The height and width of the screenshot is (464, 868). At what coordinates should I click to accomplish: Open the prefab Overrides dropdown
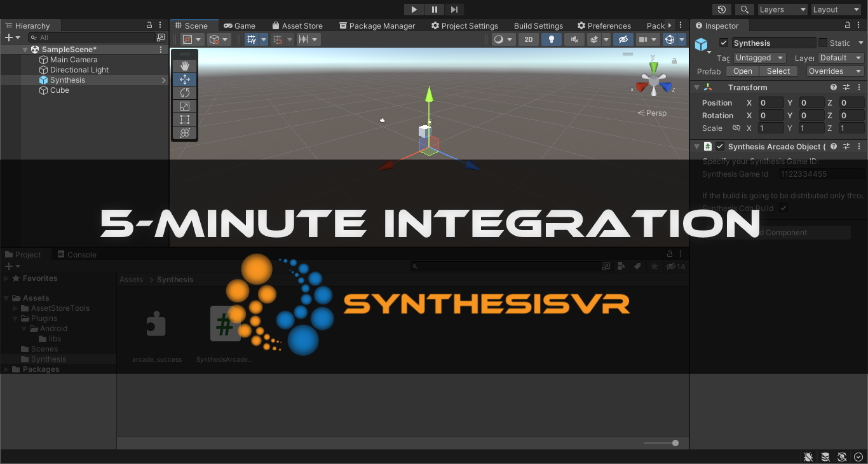(835, 71)
